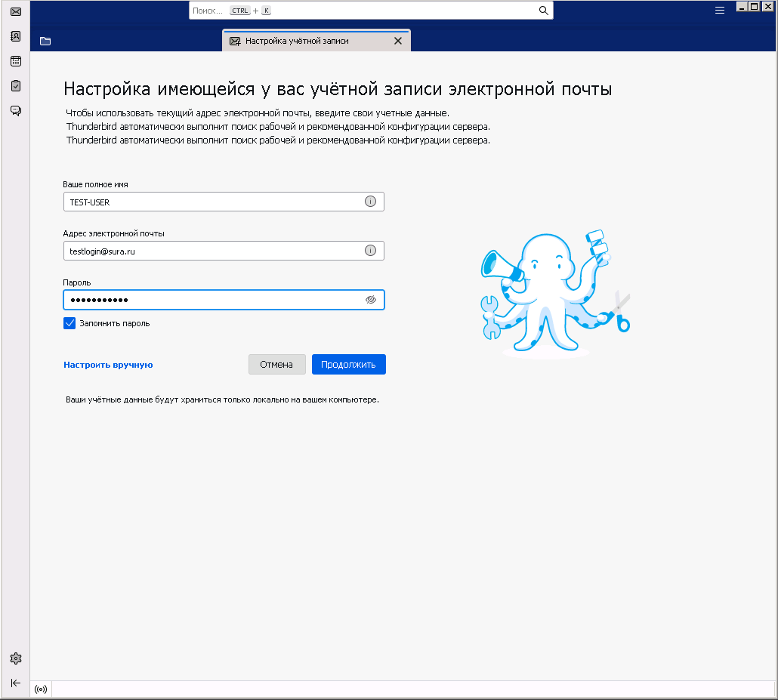The image size is (778, 700).
Task: Click the magnifier icon in search box
Action: 543,11
